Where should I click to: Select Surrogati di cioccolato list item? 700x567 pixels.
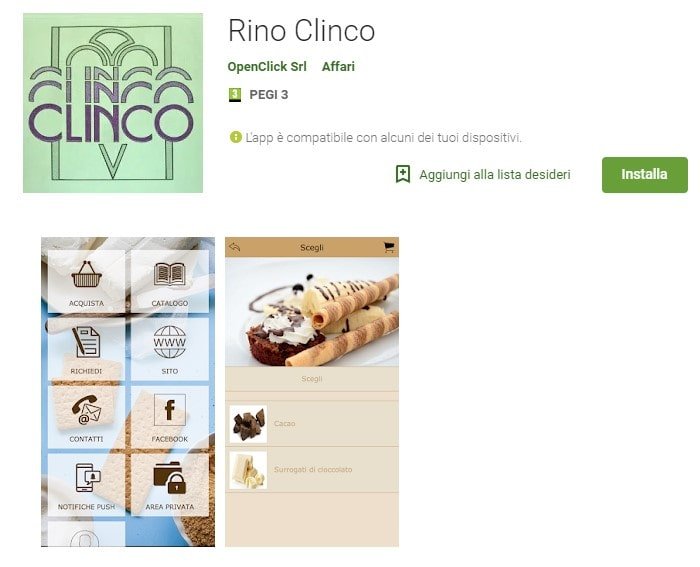(312, 470)
